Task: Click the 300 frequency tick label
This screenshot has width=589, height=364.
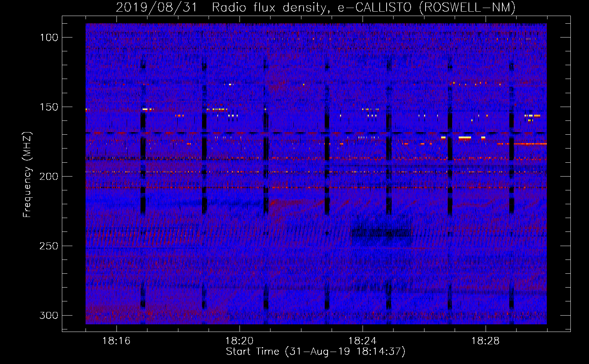Action: pyautogui.click(x=49, y=315)
